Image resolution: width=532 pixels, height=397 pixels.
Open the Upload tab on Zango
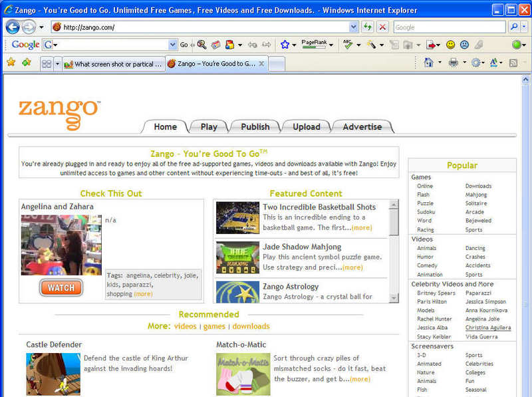(307, 126)
